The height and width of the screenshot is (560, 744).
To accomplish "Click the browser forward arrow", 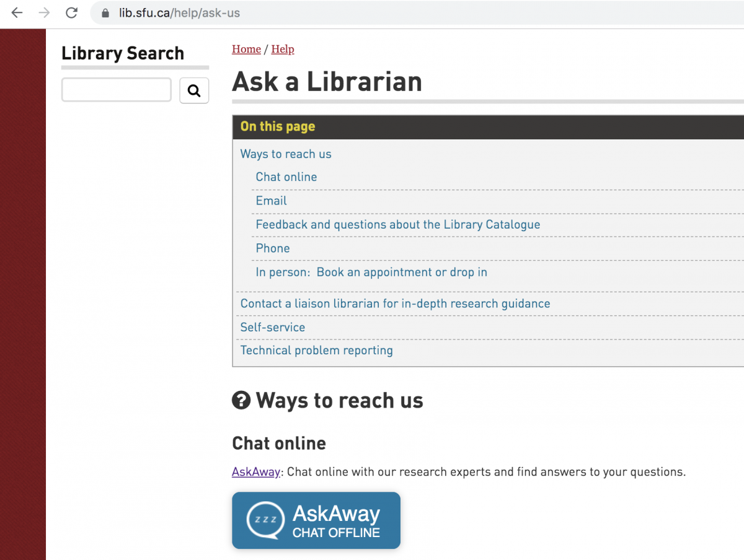I will click(44, 13).
